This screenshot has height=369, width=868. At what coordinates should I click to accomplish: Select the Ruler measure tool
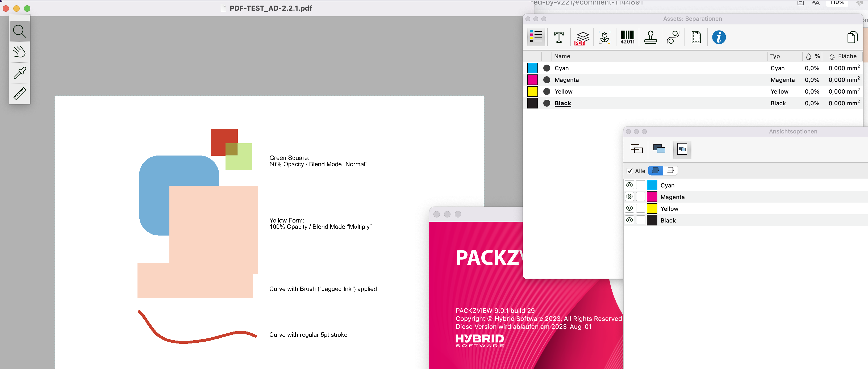pos(19,93)
